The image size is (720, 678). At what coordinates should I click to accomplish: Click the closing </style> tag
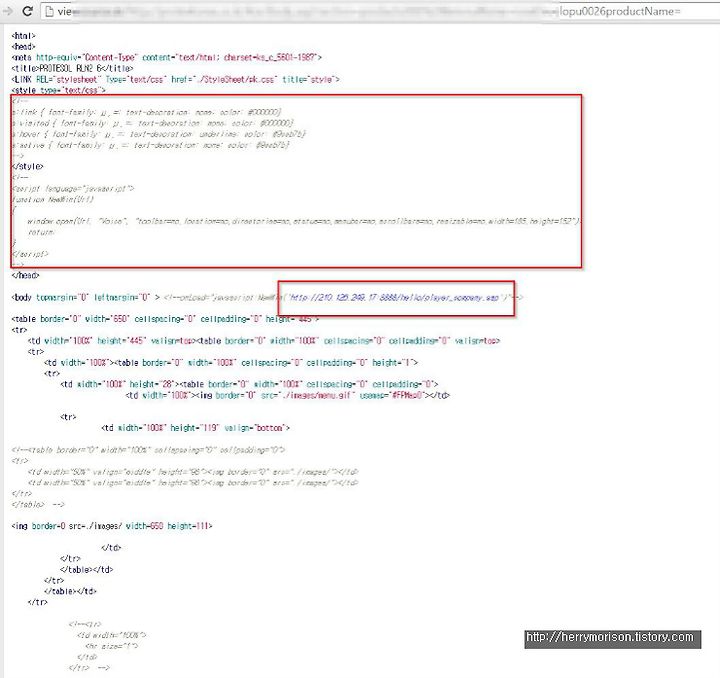(x=28, y=166)
